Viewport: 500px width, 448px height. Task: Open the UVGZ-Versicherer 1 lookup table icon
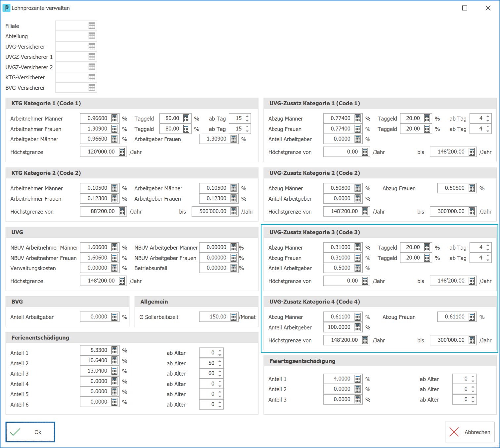tap(92, 57)
